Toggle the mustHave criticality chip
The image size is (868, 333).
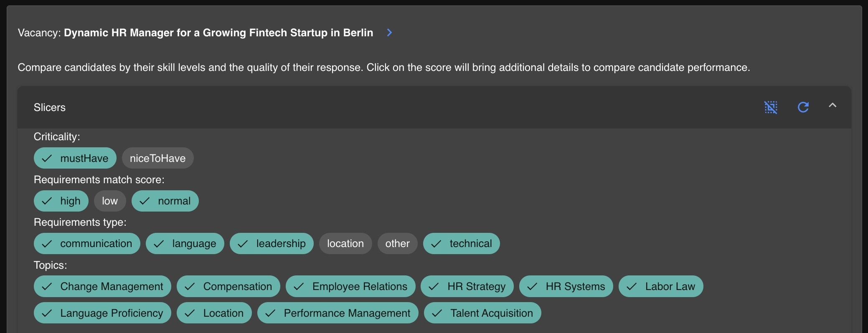point(75,158)
